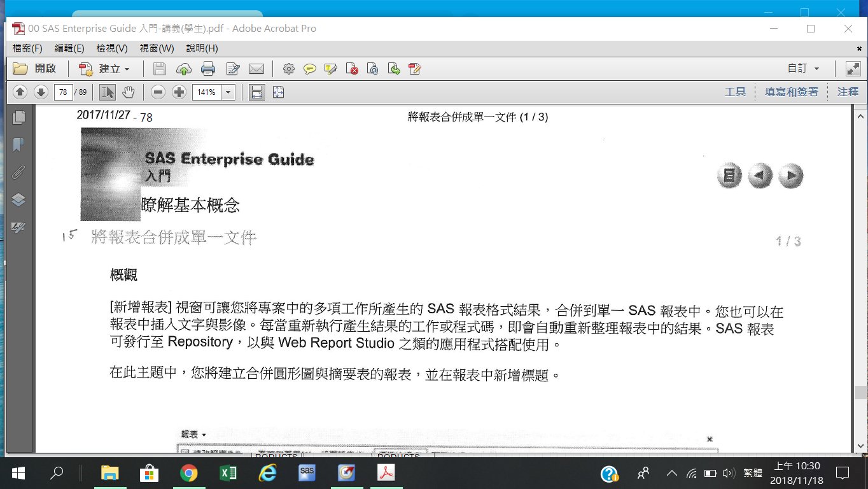Open the Create (建立) dropdown
This screenshot has width=868, height=489.
pos(104,69)
